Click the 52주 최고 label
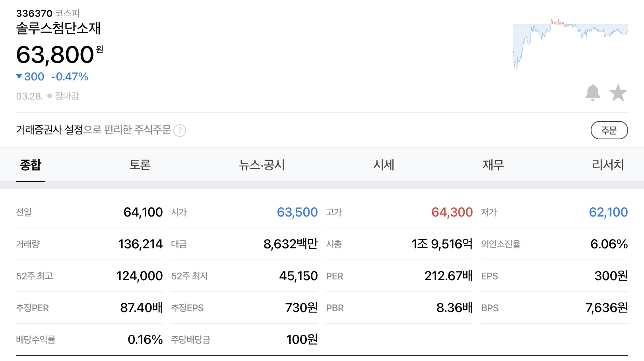This screenshot has width=644, height=361. tap(35, 276)
